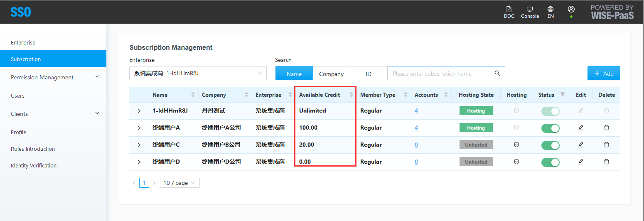Sort by Member Type column arrows
The height and width of the screenshot is (221, 644).
coord(406,95)
